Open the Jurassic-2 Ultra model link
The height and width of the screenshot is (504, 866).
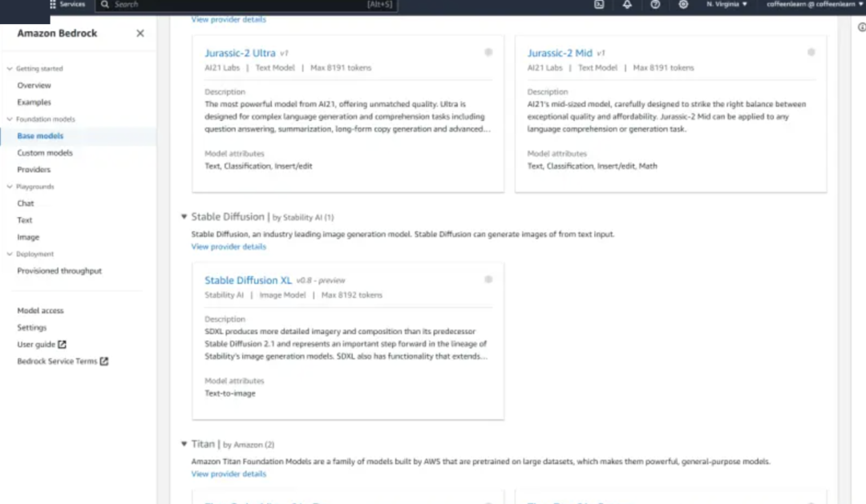click(x=240, y=53)
